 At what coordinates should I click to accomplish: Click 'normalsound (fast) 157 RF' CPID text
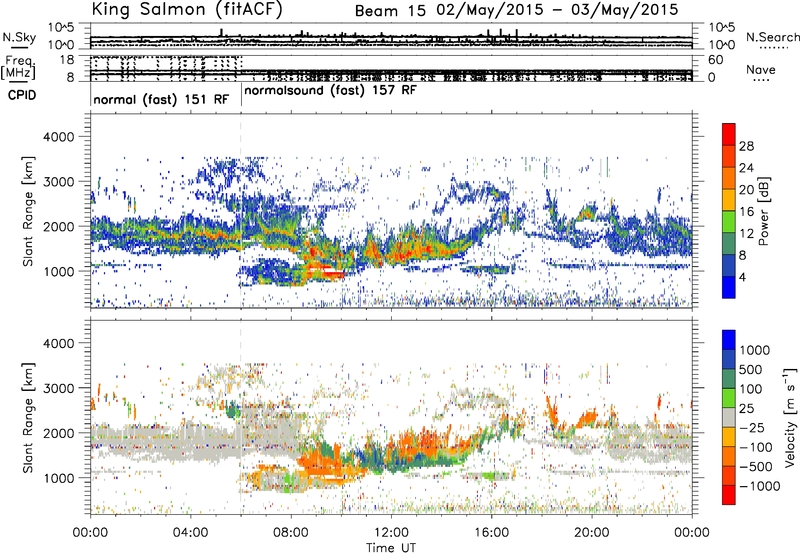click(x=331, y=91)
